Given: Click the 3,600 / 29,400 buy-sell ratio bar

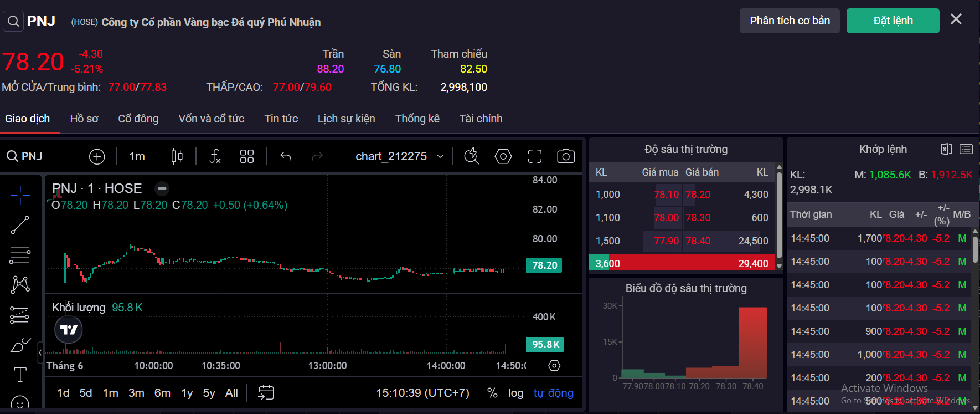Looking at the screenshot, I should tap(682, 263).
